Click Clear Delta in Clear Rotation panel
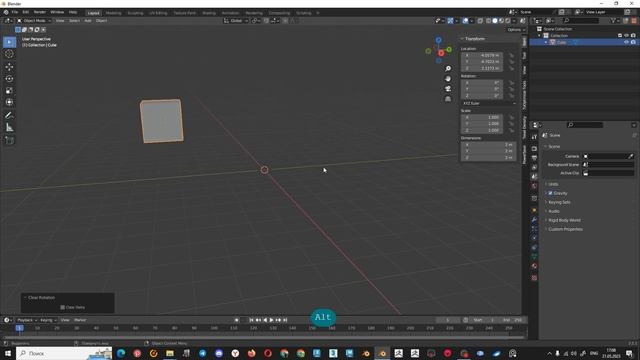Screen dimensions: 640x360 tap(73, 307)
